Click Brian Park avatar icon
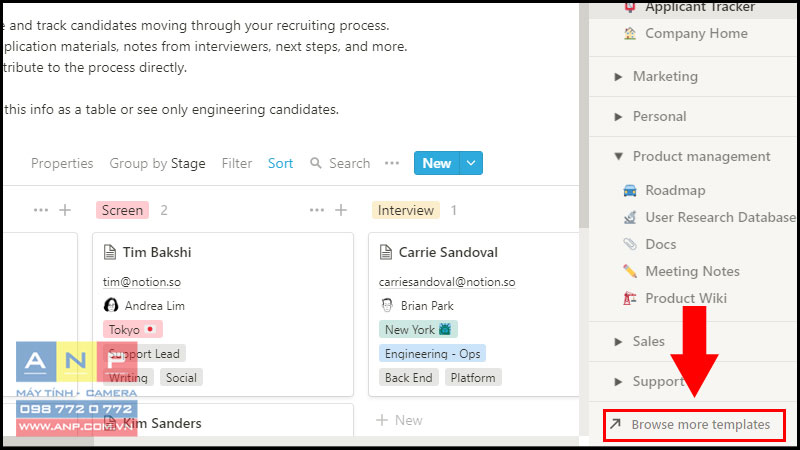Viewport: 800px width, 450px height. (x=387, y=305)
